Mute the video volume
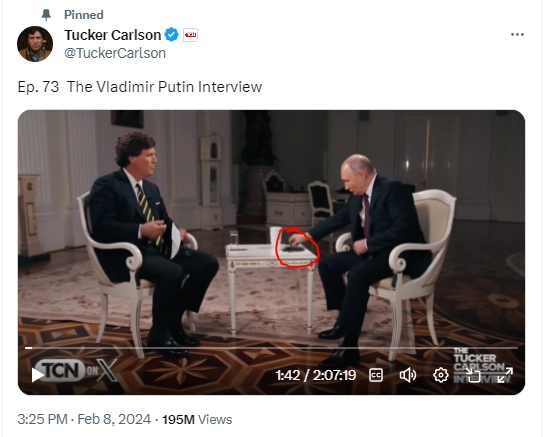This screenshot has width=545, height=437. [408, 375]
